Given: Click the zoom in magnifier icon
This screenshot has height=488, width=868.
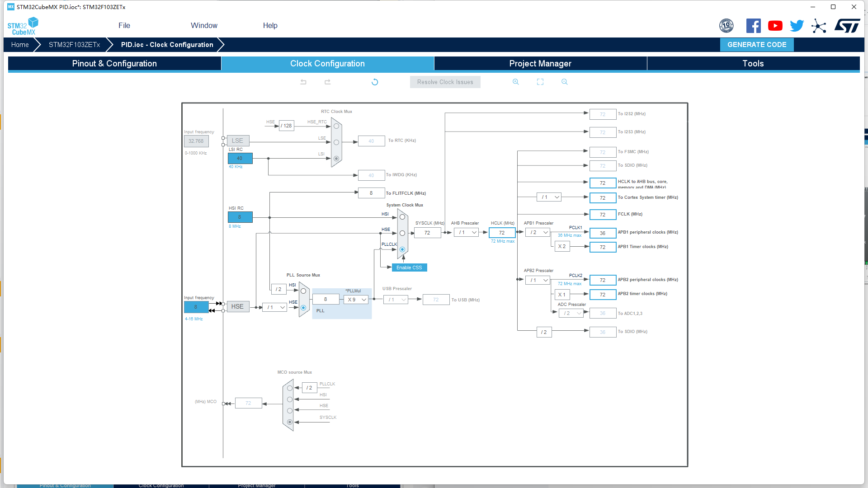Looking at the screenshot, I should click(516, 82).
